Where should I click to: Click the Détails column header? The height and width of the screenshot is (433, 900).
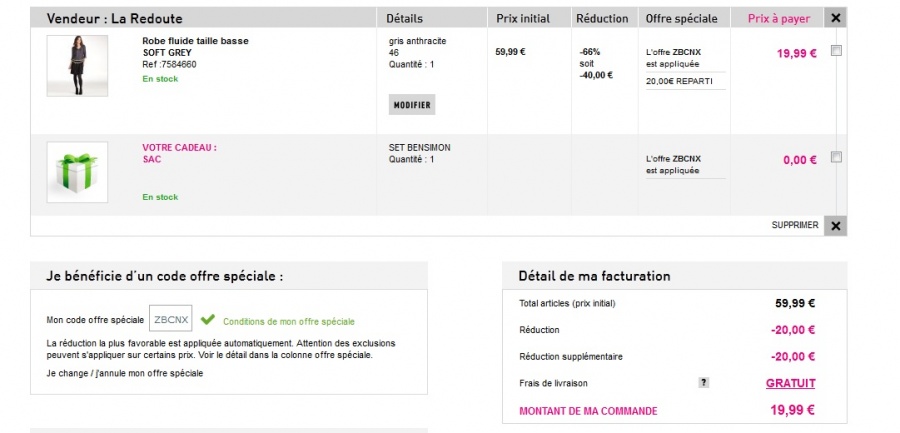(405, 19)
